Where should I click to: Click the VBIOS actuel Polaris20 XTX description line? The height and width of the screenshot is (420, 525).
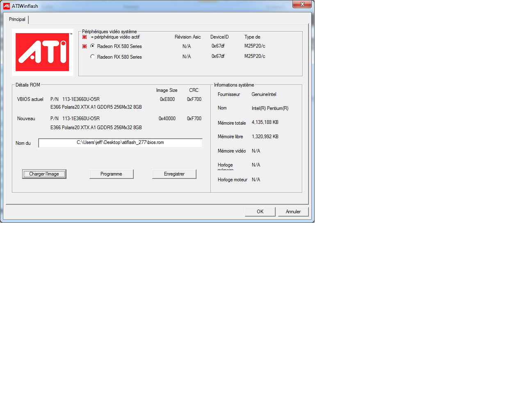pos(96,107)
